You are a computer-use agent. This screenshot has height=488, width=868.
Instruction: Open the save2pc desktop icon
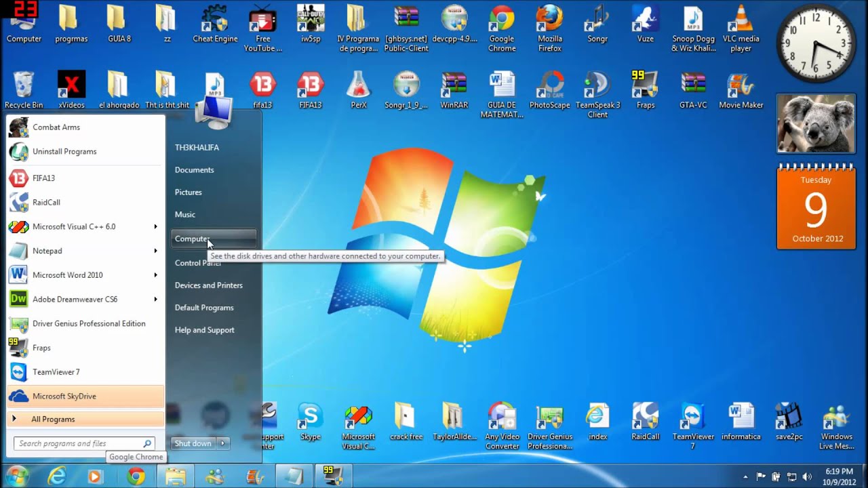789,422
